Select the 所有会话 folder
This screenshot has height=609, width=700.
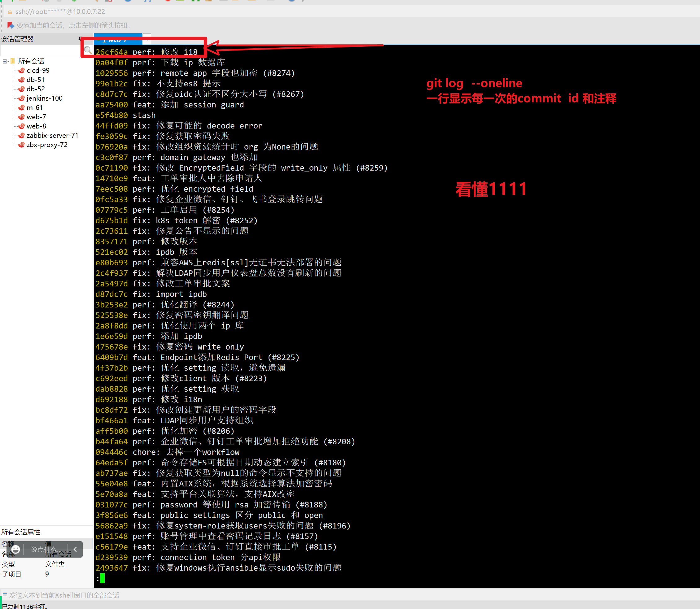tap(31, 61)
